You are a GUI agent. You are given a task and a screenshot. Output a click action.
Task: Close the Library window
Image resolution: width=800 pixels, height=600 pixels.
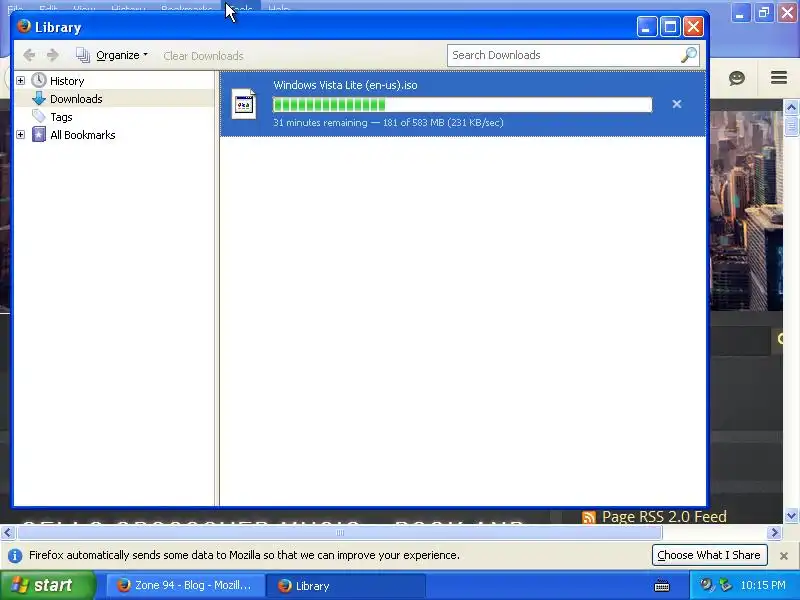[x=693, y=27]
